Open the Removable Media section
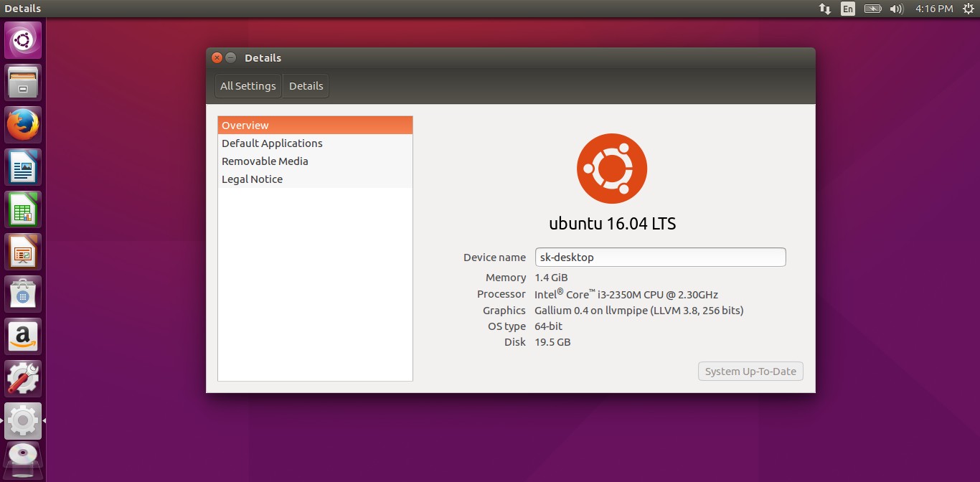Screen dimensions: 980x482 tap(315, 161)
